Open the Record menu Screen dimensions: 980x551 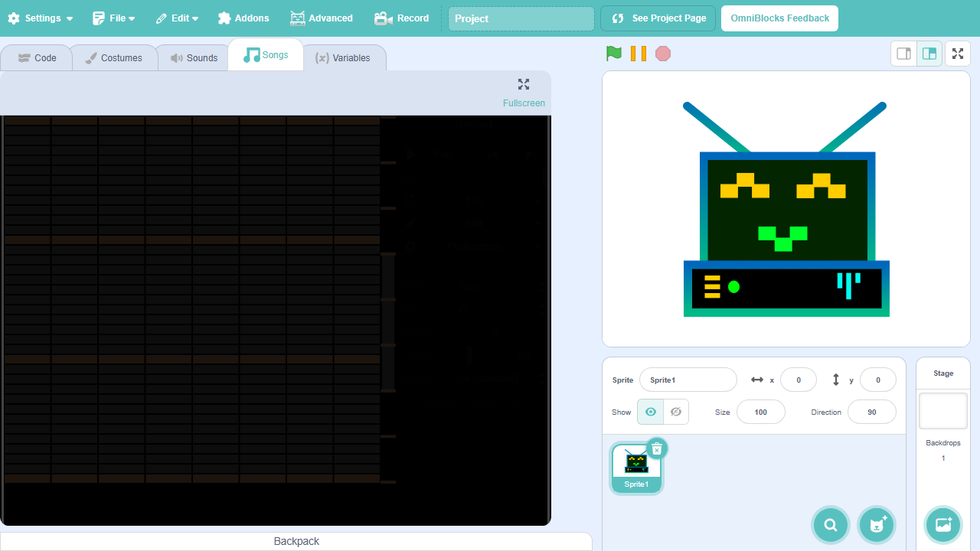coord(402,18)
